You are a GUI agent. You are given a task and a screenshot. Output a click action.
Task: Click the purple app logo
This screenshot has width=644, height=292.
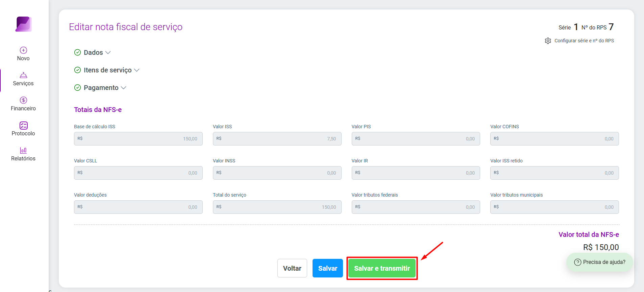(23, 24)
